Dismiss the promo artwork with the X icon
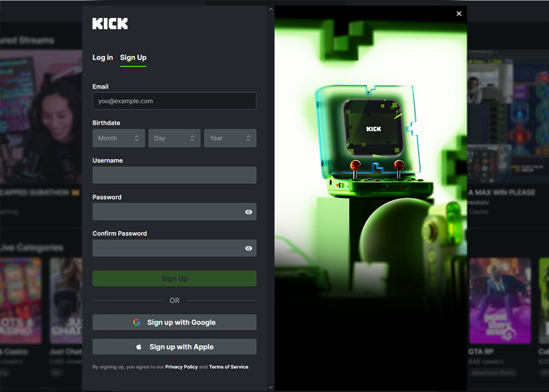549x392 pixels. (459, 13)
